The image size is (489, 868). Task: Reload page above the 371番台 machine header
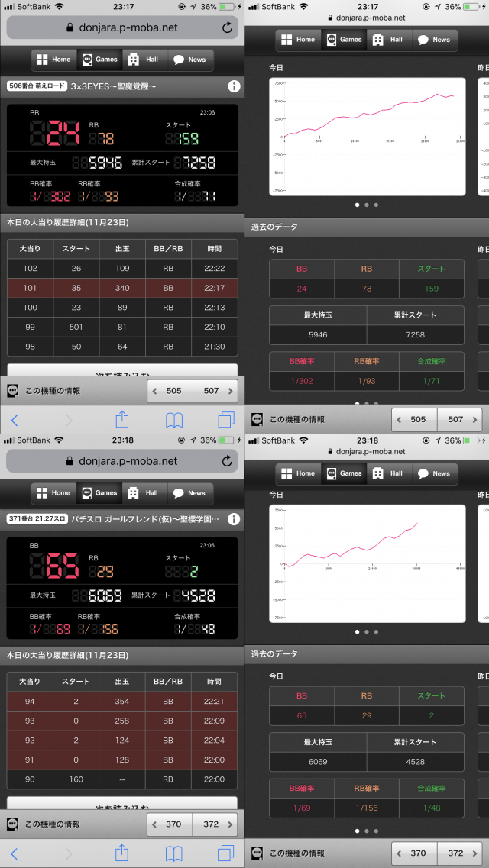click(x=227, y=461)
